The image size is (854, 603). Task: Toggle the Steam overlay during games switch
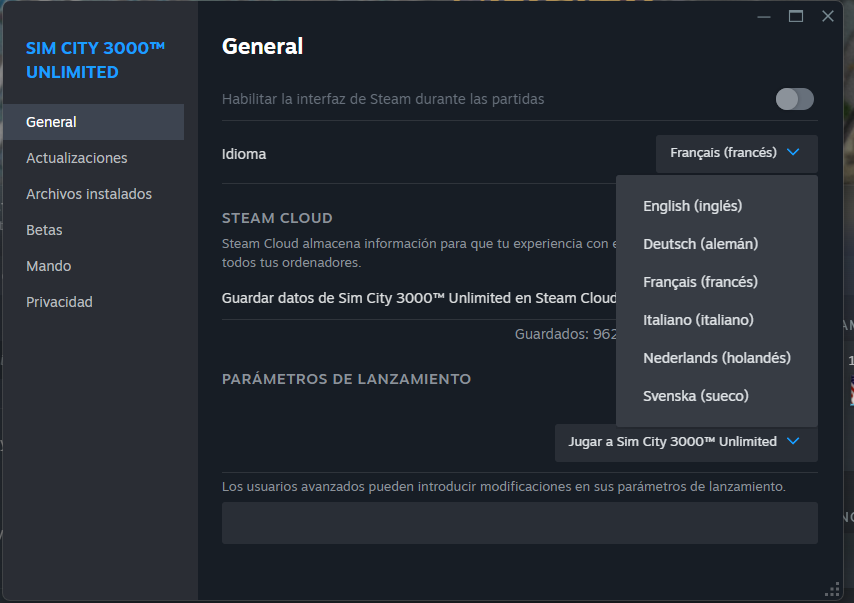795,99
